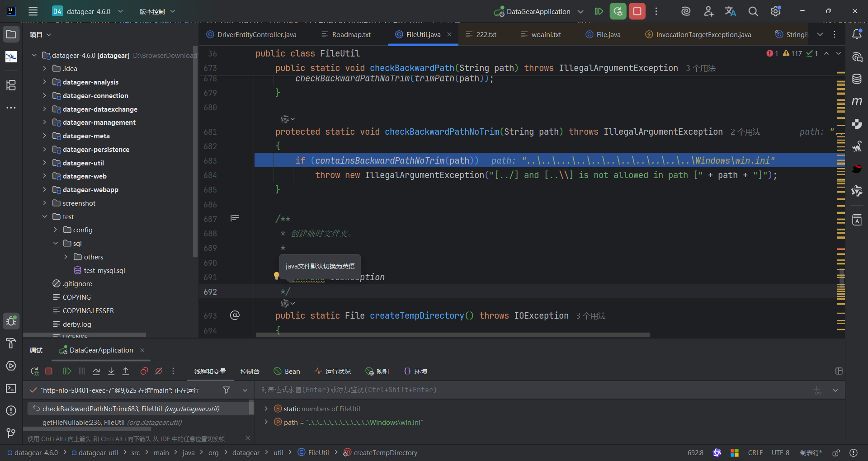Open IDE settings gear
Image resolution: width=868 pixels, height=461 pixels.
(x=776, y=11)
